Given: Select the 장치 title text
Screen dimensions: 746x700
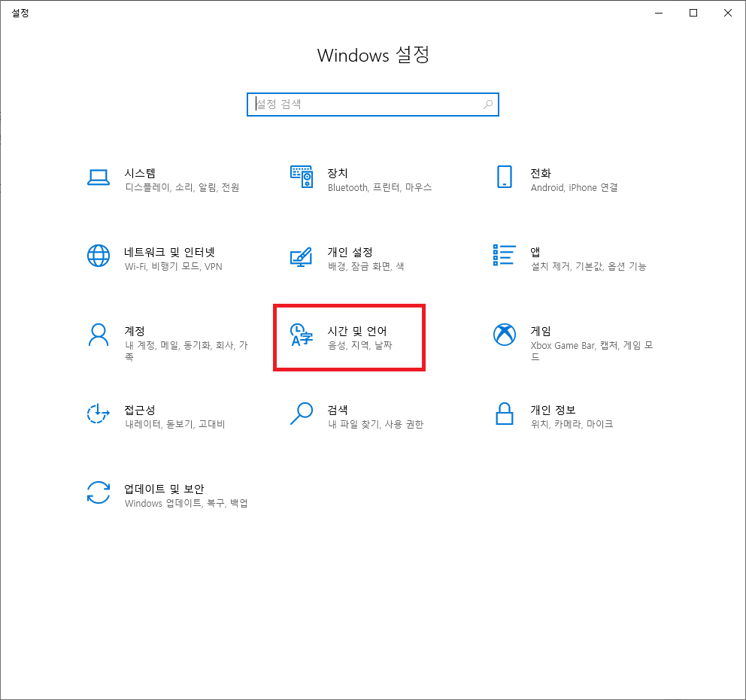Looking at the screenshot, I should coord(338,173).
